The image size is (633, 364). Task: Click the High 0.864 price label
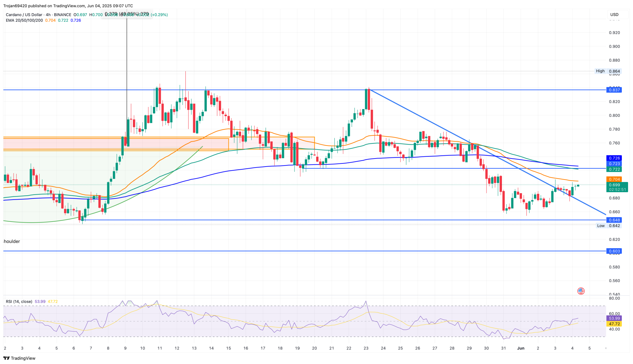coord(608,71)
